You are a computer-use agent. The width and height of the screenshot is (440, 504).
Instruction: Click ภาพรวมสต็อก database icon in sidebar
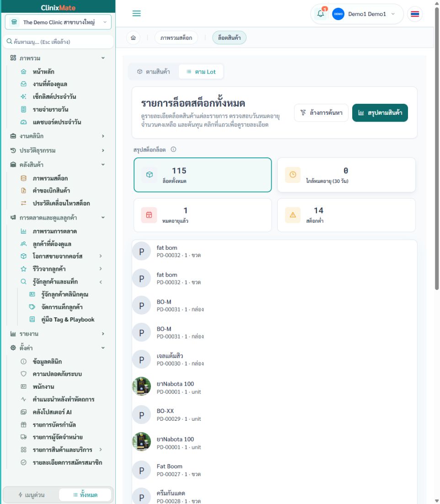(x=23, y=178)
